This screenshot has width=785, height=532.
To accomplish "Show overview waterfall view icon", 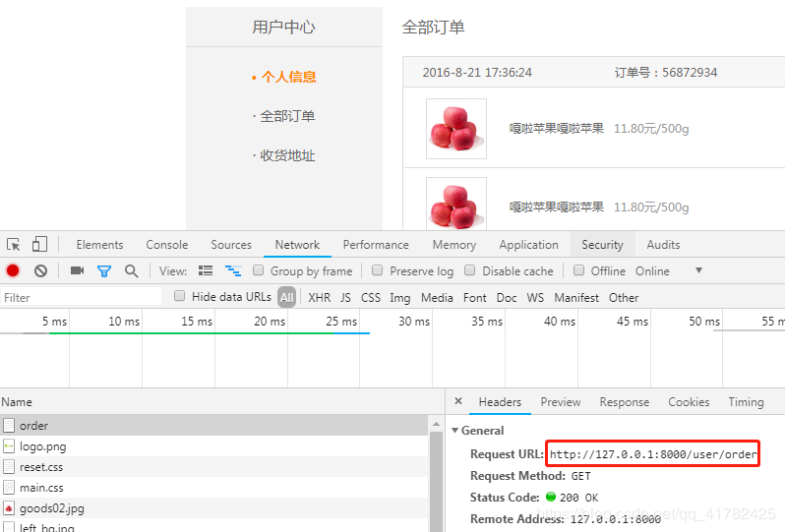I will 233,270.
